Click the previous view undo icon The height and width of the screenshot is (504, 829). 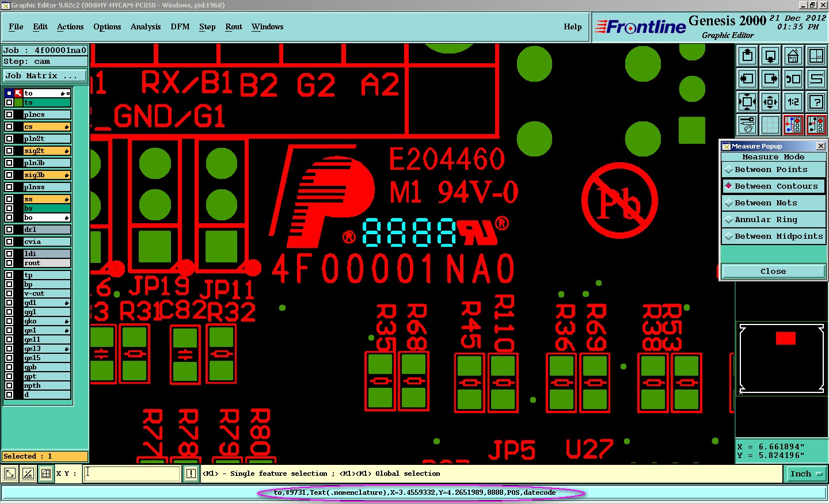[793, 79]
